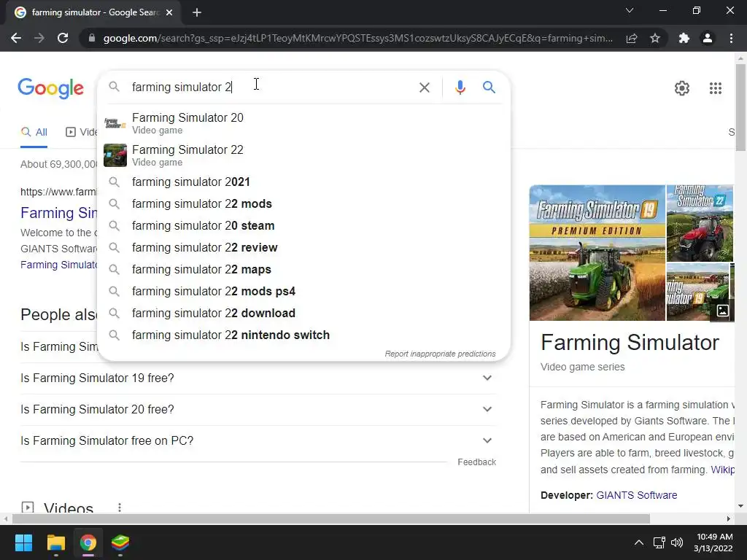Expand 'Is Farming Simulator 19 free?' question

(258, 378)
